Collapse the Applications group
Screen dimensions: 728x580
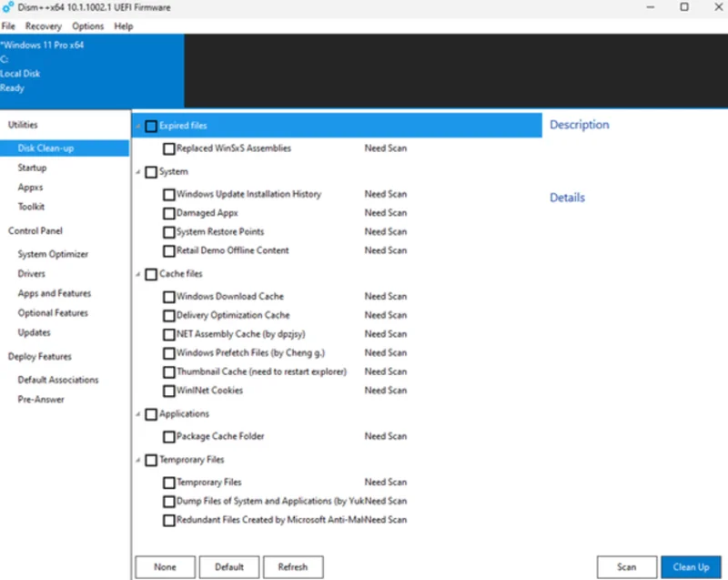click(138, 414)
